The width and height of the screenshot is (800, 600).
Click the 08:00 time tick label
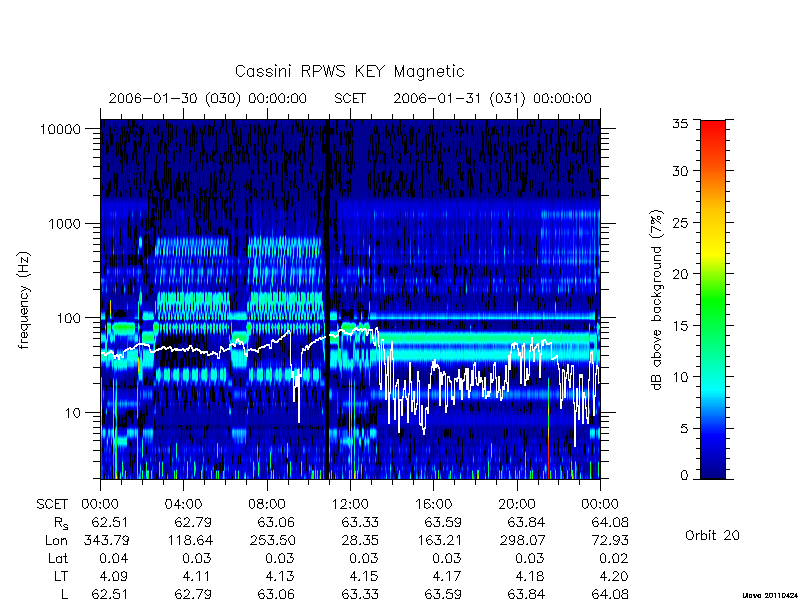point(267,504)
